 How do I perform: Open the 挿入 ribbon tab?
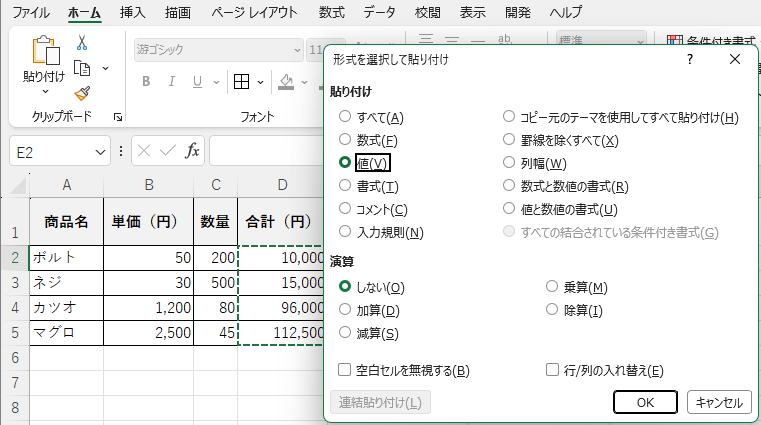click(x=132, y=13)
